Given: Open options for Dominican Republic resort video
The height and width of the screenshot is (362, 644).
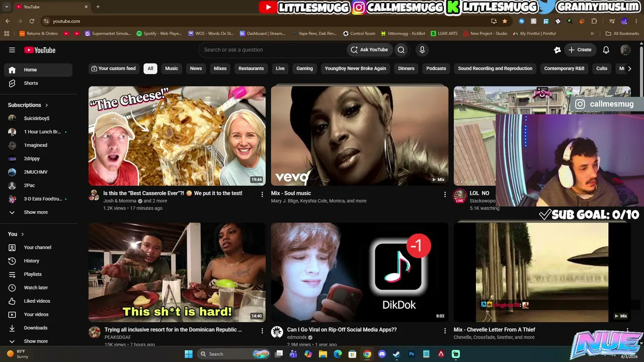Looking at the screenshot, I should click(262, 331).
